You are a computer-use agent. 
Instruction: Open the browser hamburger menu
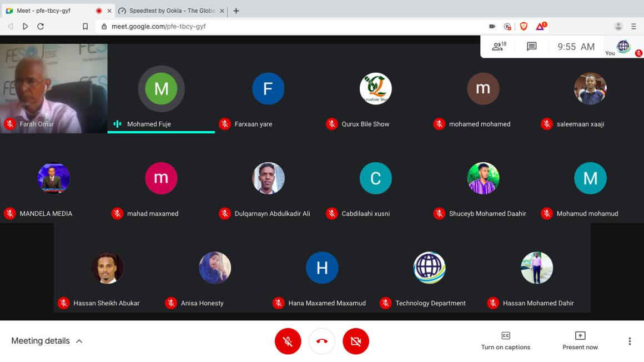pyautogui.click(x=633, y=26)
